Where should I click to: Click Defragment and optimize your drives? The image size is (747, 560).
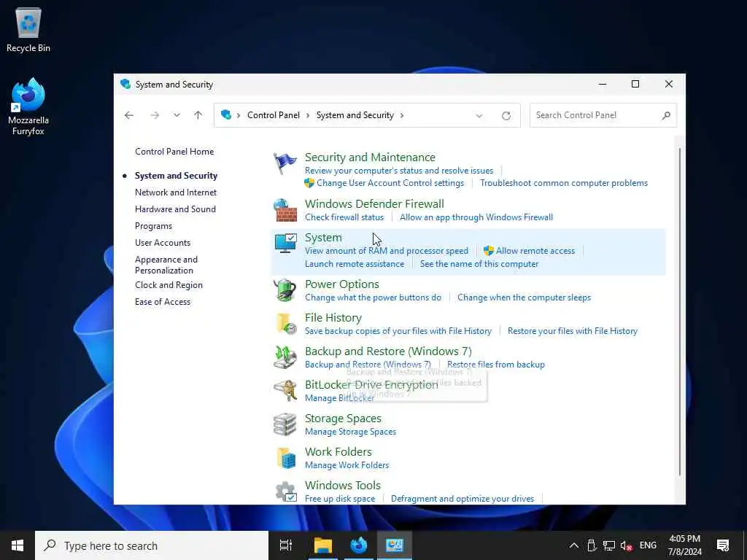(462, 499)
